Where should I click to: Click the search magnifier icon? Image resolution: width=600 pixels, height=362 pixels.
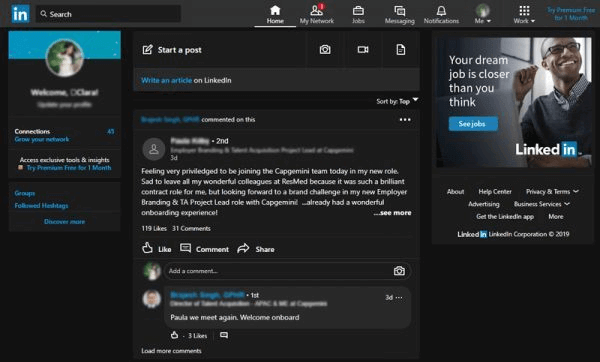coord(44,14)
